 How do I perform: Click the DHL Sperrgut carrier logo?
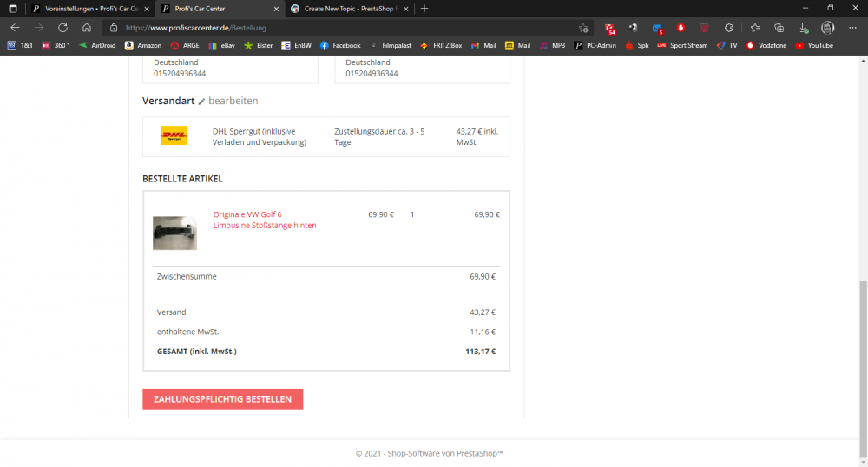click(x=174, y=135)
